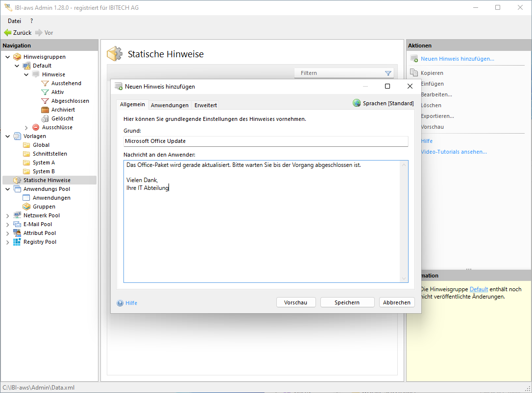Click the Kopieren icon in Aktionen

coord(414,73)
